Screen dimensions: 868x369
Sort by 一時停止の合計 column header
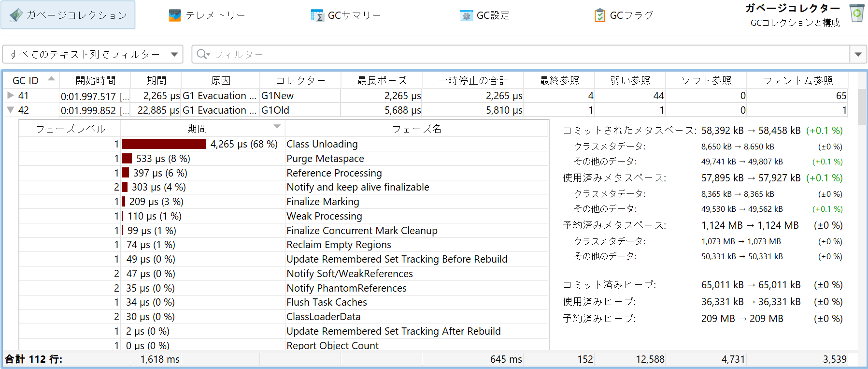(473, 80)
